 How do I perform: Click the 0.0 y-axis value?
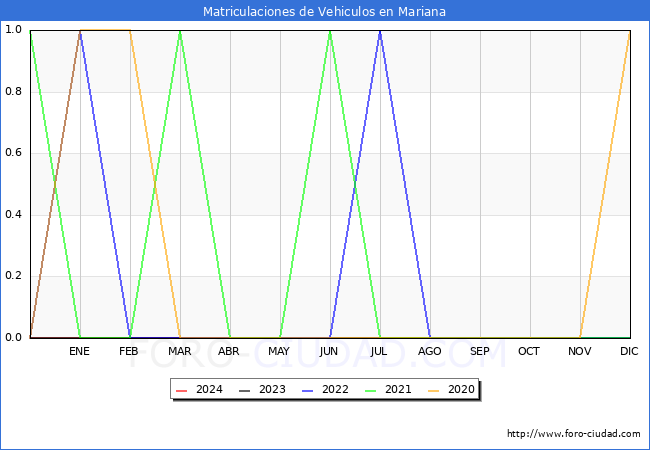click(x=13, y=337)
